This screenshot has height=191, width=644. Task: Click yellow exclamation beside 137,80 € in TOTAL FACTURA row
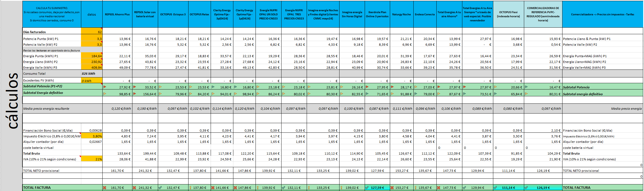(190, 188)
